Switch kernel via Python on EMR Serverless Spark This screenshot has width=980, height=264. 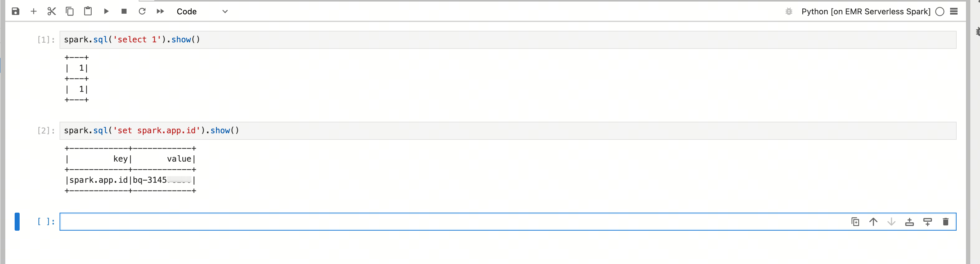point(866,12)
